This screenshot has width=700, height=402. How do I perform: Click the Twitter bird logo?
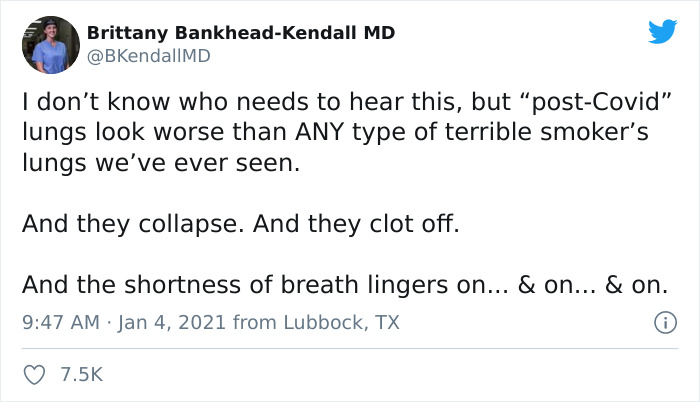pyautogui.click(x=662, y=32)
